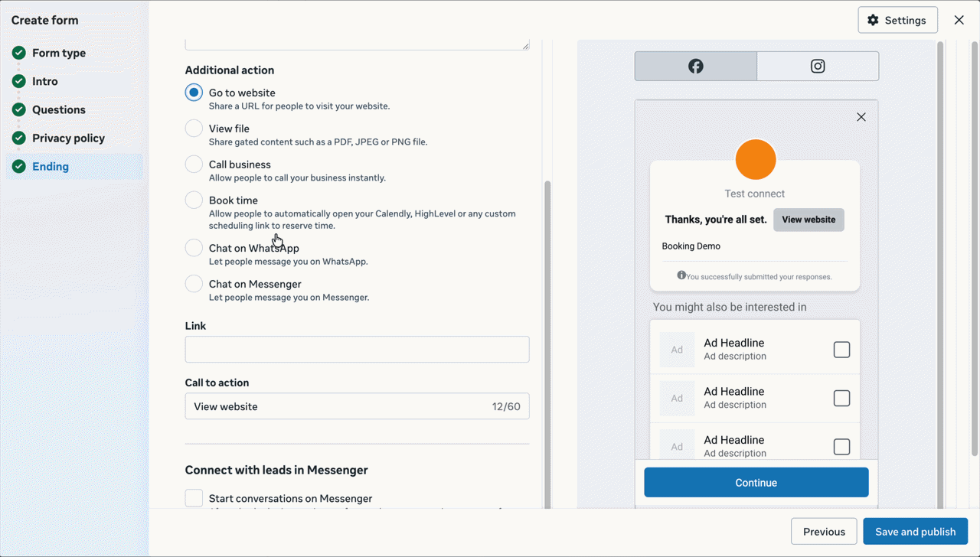Tick the third Ad Headline checkbox
The width and height of the screenshot is (980, 557).
(x=841, y=447)
